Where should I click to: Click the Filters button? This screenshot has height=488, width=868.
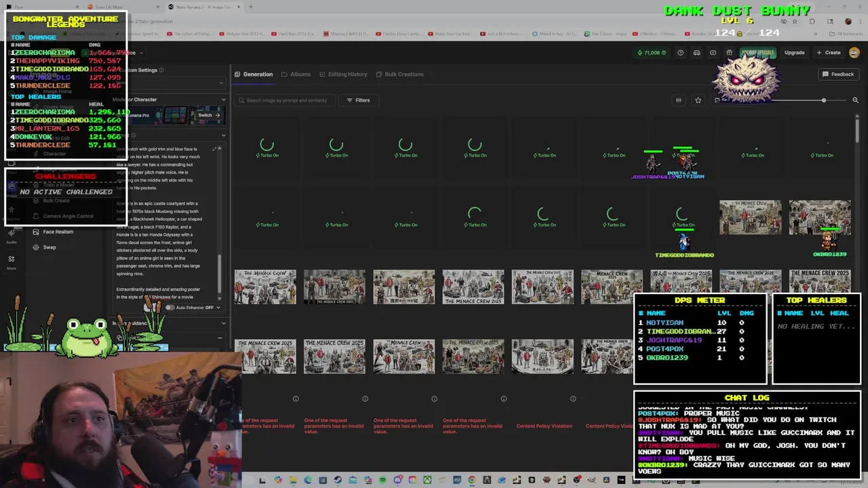pos(358,100)
